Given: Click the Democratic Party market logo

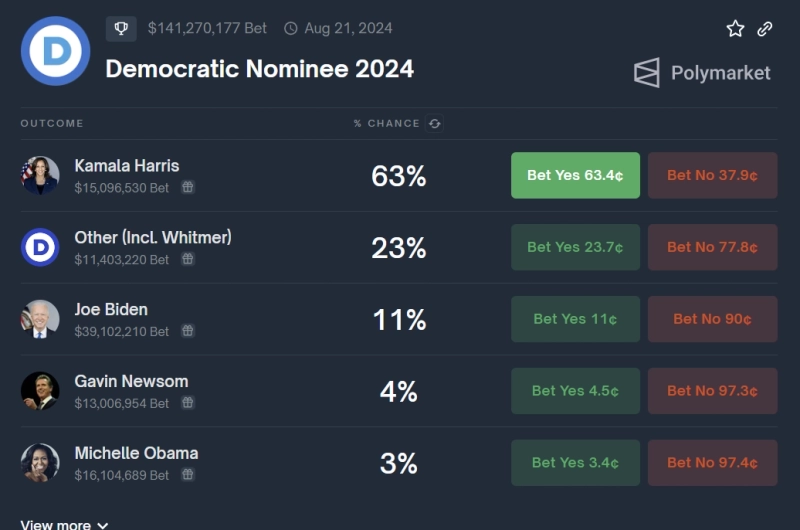Looking at the screenshot, I should pyautogui.click(x=55, y=51).
